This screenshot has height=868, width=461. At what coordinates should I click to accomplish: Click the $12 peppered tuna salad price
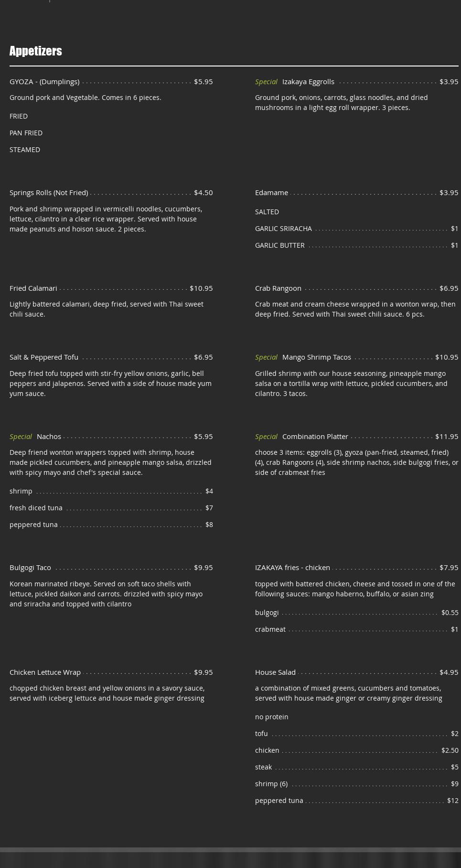pyautogui.click(x=452, y=801)
